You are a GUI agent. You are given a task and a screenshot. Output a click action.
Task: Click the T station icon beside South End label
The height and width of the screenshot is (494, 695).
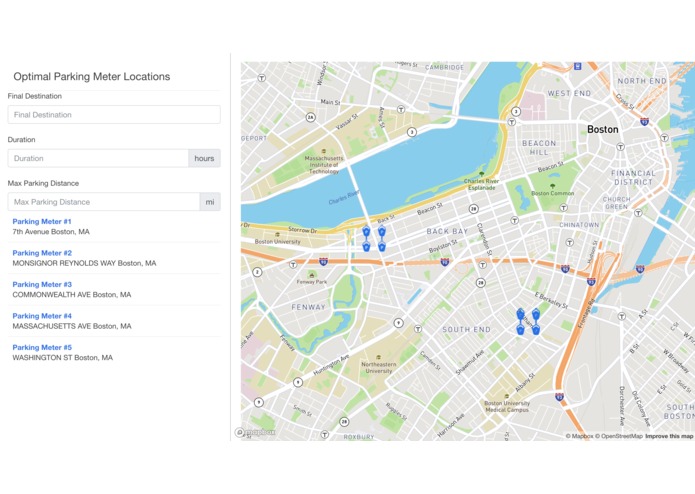click(x=418, y=329)
